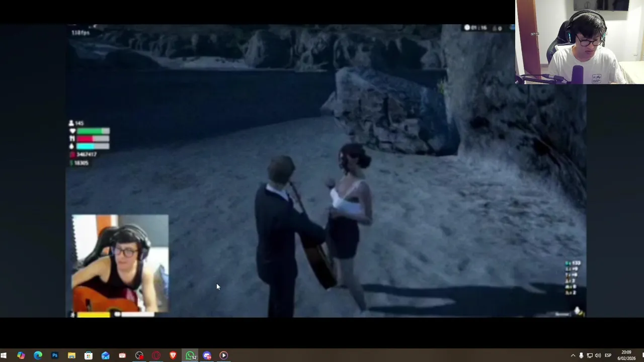The width and height of the screenshot is (644, 362).
Task: Switch the ESP input language
Action: pyautogui.click(x=608, y=355)
